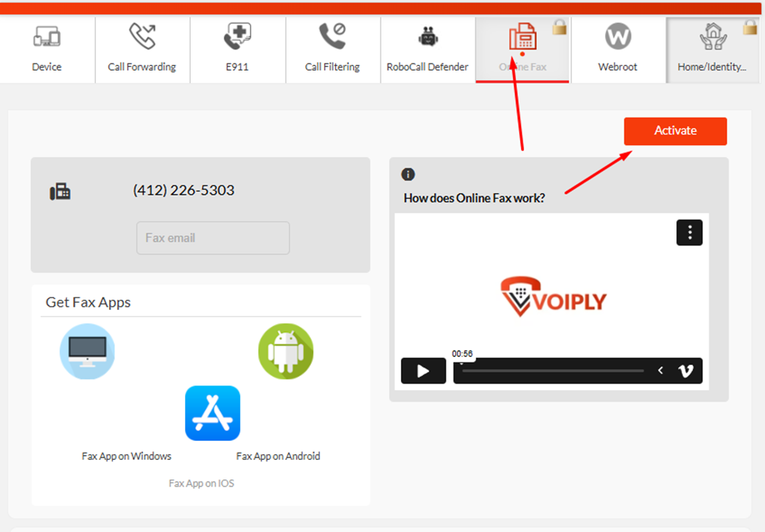Click the Online Fax machine icon
Screen dimensions: 765x532
[x=523, y=36]
